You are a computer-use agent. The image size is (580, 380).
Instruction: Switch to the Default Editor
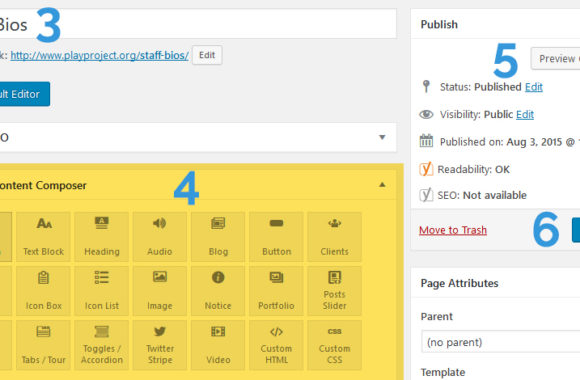(24, 94)
